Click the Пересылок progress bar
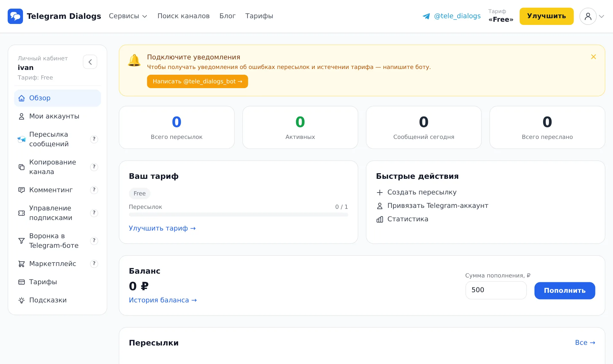Screen dimensions: 613x364 click(238, 215)
